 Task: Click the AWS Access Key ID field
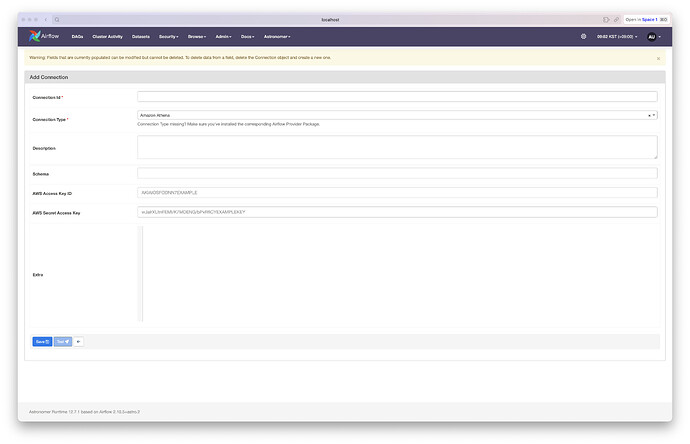[x=397, y=193]
